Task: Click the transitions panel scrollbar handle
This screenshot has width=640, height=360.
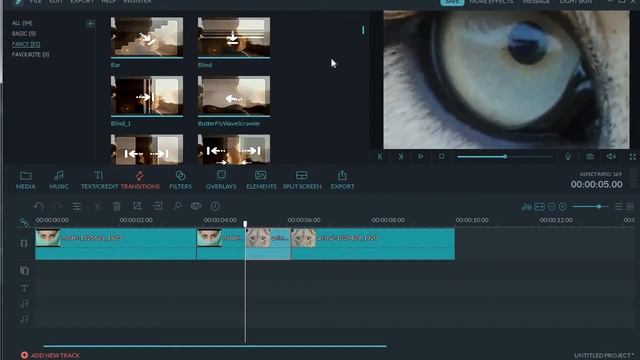Action: tap(363, 30)
